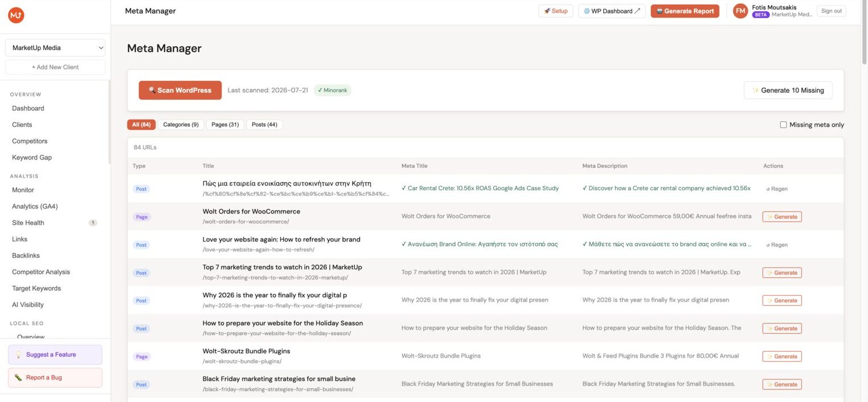Click the Scan WordPress button
This screenshot has width=868, height=402.
pos(180,90)
